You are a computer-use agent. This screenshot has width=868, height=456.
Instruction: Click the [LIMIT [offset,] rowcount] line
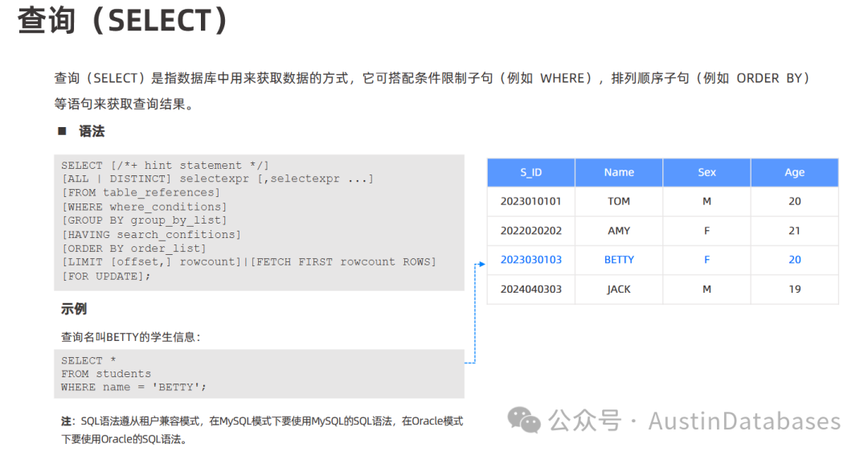(x=248, y=261)
